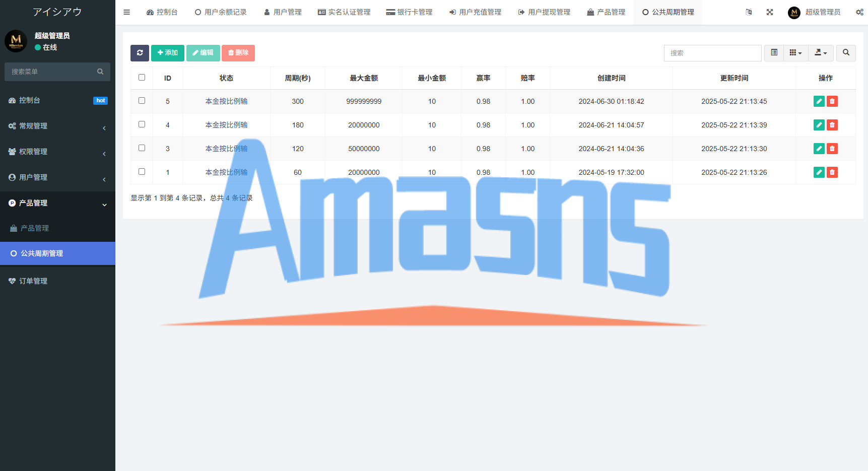This screenshot has width=868, height=471.
Task: Select 产品管理 submenu item in sidebar
Action: (x=57, y=228)
